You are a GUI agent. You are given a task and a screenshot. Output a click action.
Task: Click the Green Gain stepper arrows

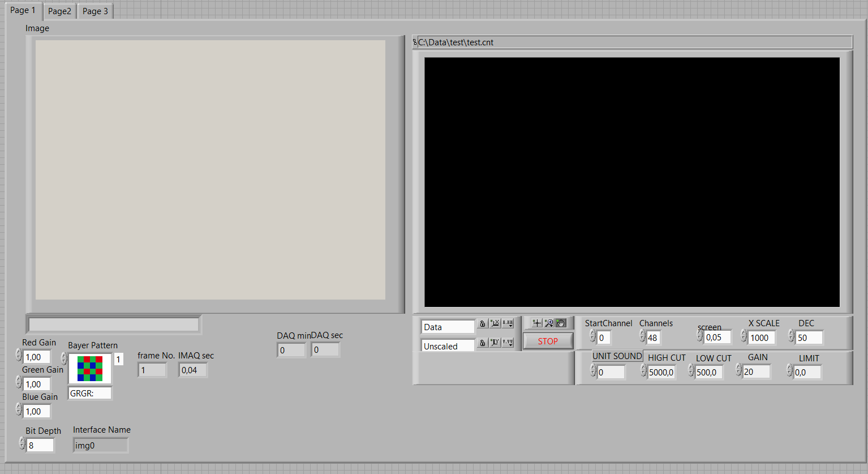pos(19,382)
